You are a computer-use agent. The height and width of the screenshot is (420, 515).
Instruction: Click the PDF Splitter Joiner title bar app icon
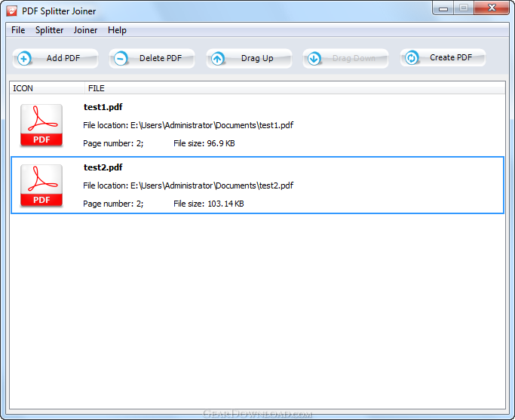click(x=12, y=11)
